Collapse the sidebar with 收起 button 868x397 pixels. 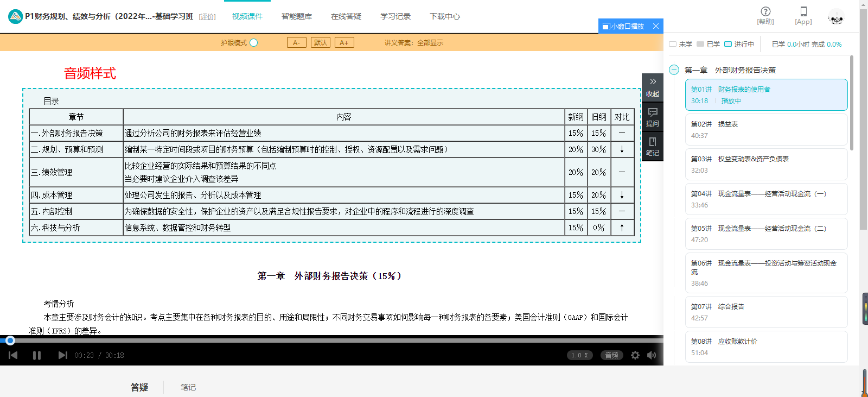click(653, 87)
